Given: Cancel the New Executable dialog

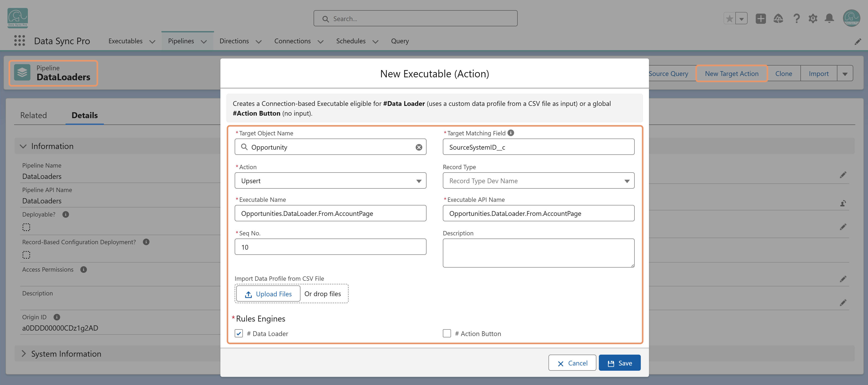Looking at the screenshot, I should 572,363.
